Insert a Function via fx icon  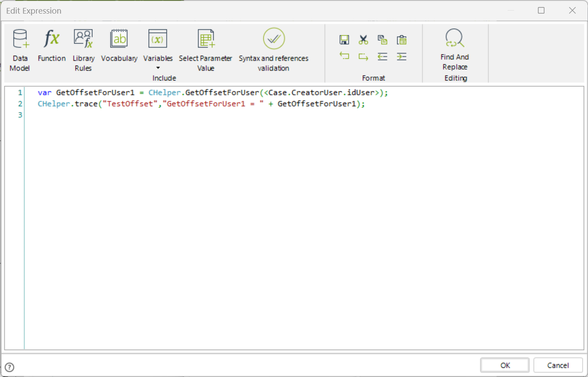click(51, 46)
